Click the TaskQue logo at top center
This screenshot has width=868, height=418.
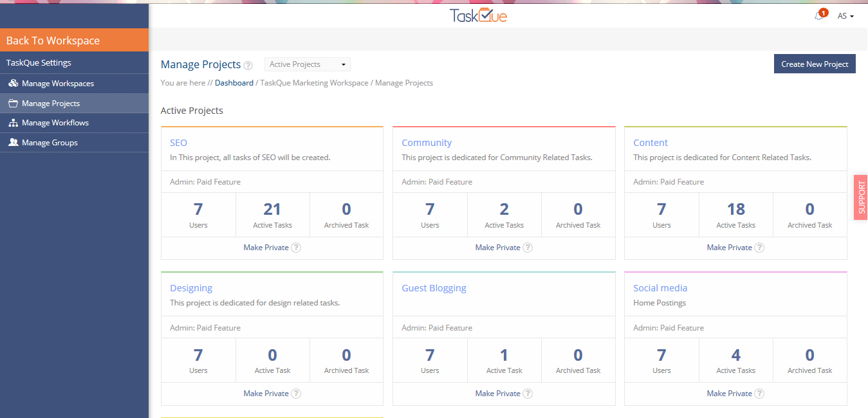[x=479, y=15]
